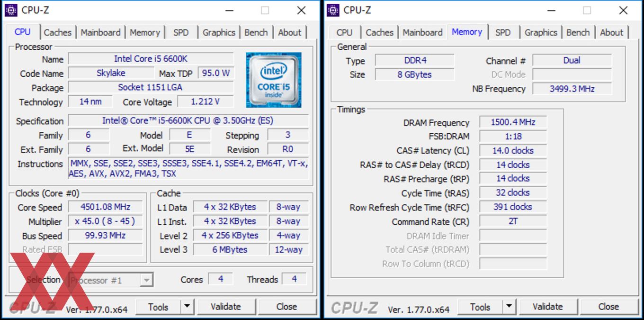The height and width of the screenshot is (320, 644).
Task: Switch to CPU tab in right CPU-Z window
Action: tap(344, 33)
